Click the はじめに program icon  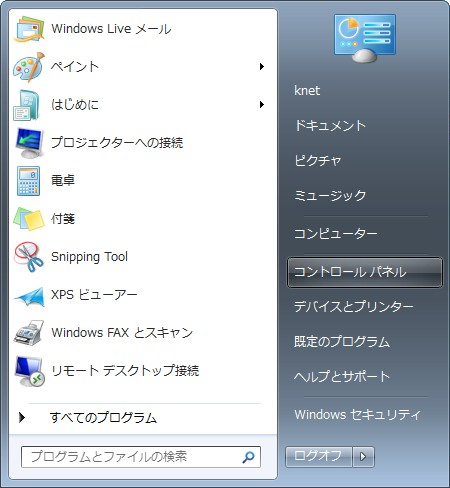tap(27, 105)
